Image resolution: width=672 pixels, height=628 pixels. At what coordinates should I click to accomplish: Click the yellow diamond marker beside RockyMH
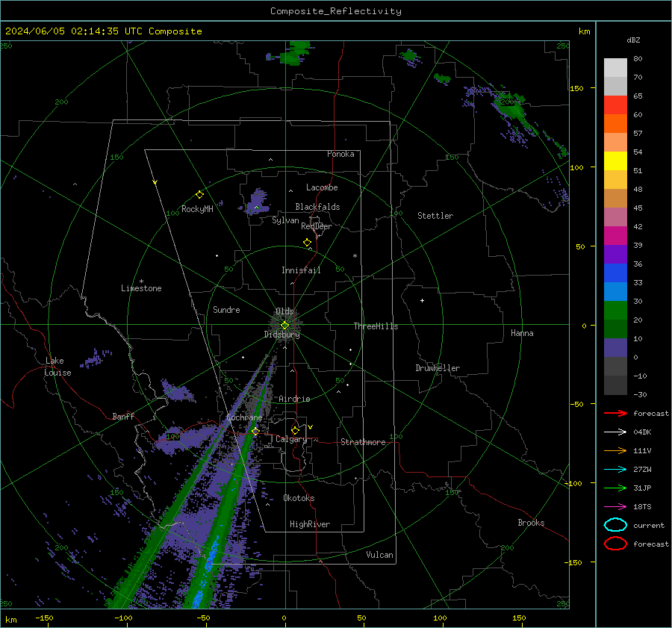199,195
